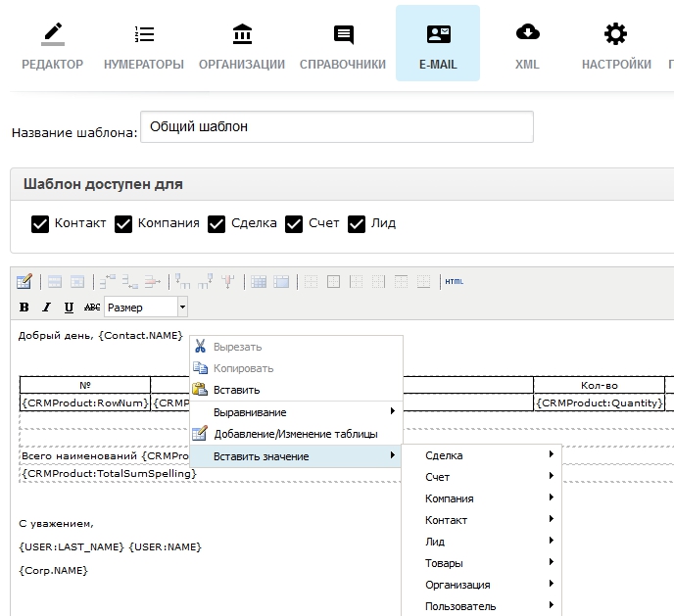
Task: Choose Добавление/Изменение таблицы menu item
Action: (x=294, y=434)
